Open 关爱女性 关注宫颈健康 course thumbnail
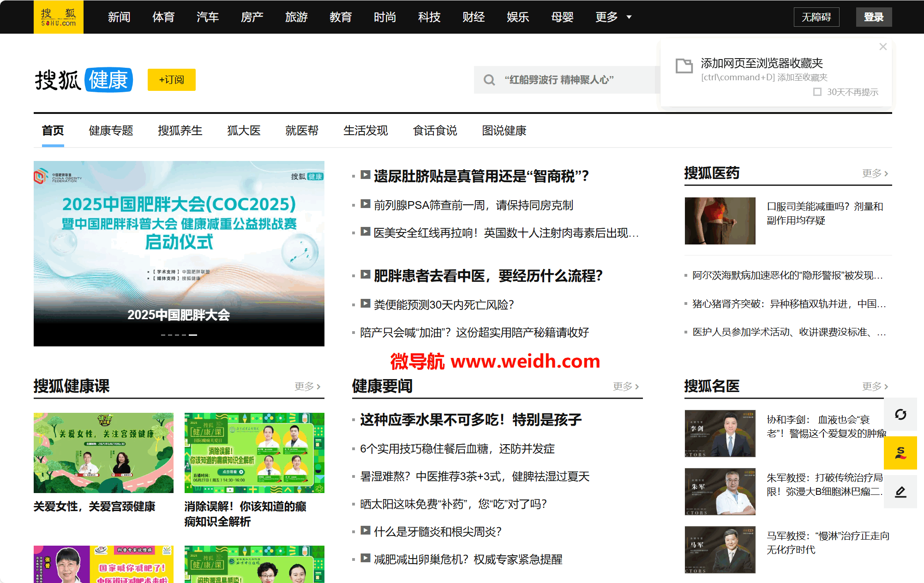Screen dimensions: 924x583 [103, 453]
